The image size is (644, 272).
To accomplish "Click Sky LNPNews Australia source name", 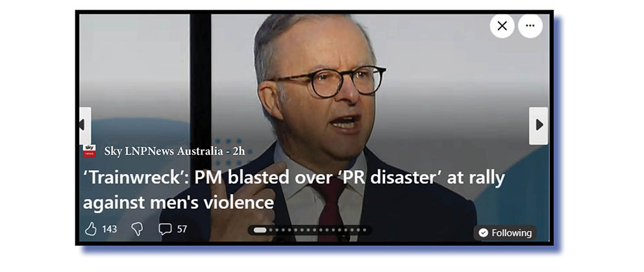I will click(x=164, y=151).
